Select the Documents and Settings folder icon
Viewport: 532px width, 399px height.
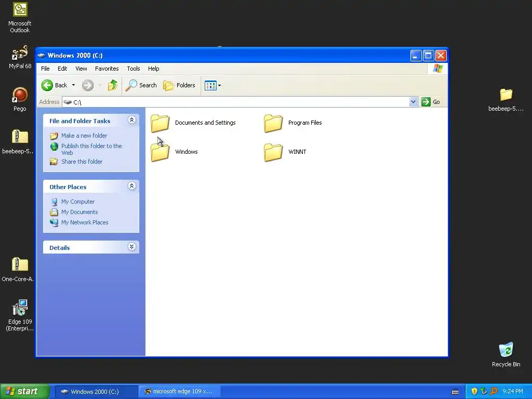coord(160,123)
